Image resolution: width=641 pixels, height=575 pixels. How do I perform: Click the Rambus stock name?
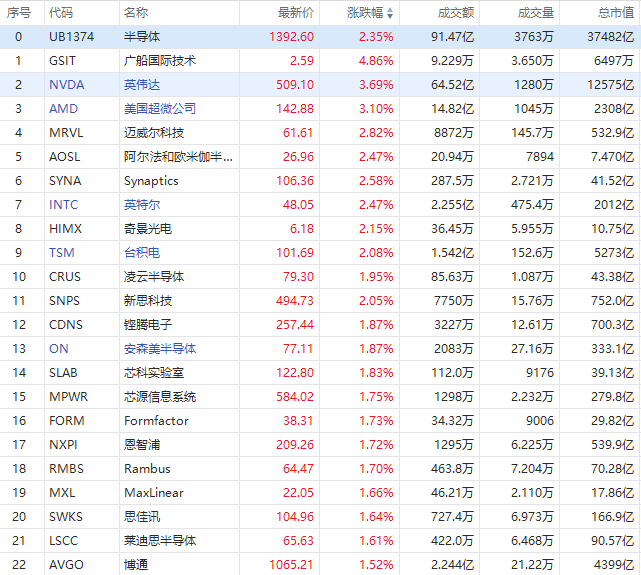coord(147,469)
